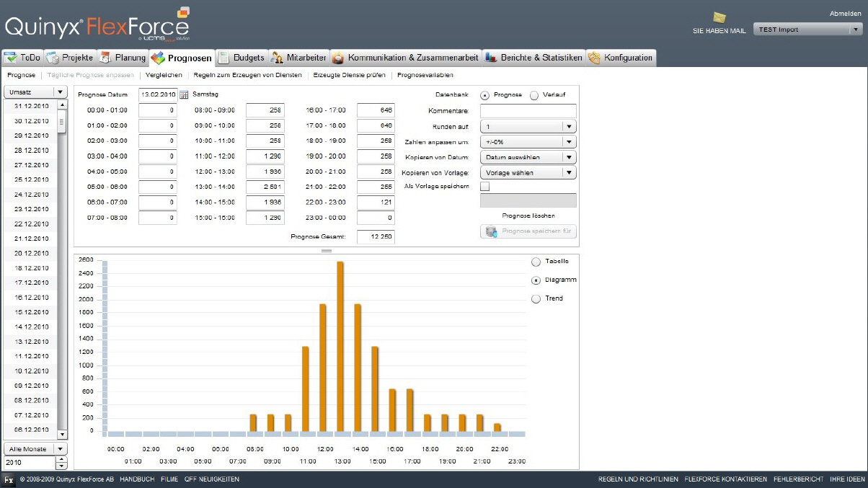Click the Budgets notepad icon

click(x=224, y=58)
